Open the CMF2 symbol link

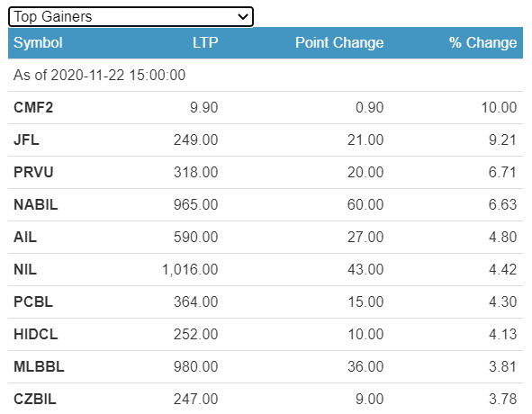(x=33, y=108)
